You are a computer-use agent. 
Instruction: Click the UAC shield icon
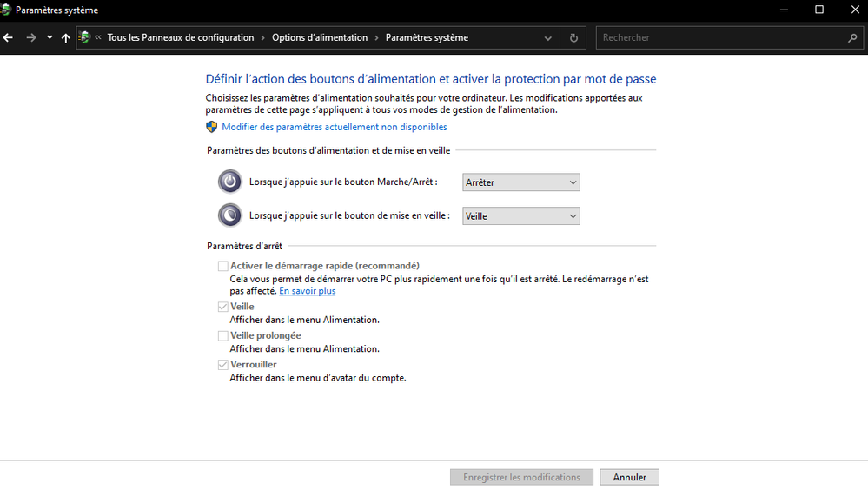tap(211, 127)
